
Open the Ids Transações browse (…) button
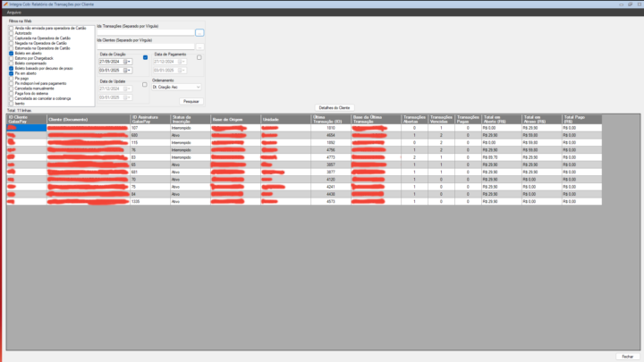coord(199,32)
